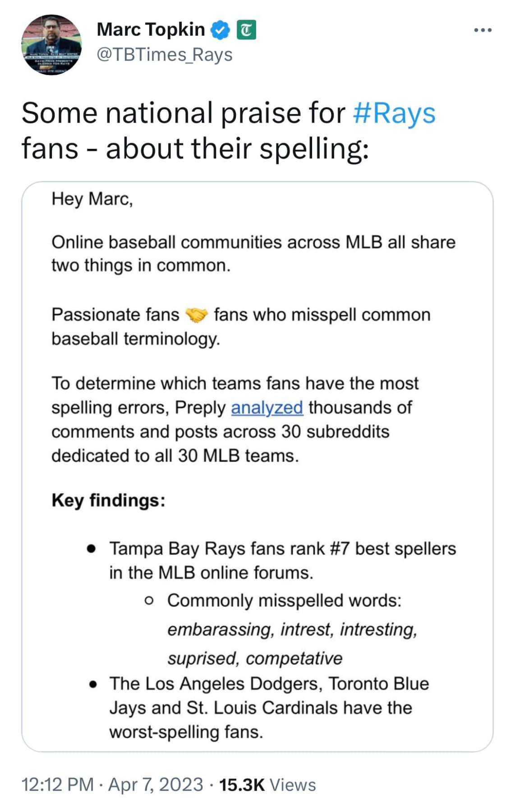Click the @TBTimes_Rays handle

(x=165, y=55)
